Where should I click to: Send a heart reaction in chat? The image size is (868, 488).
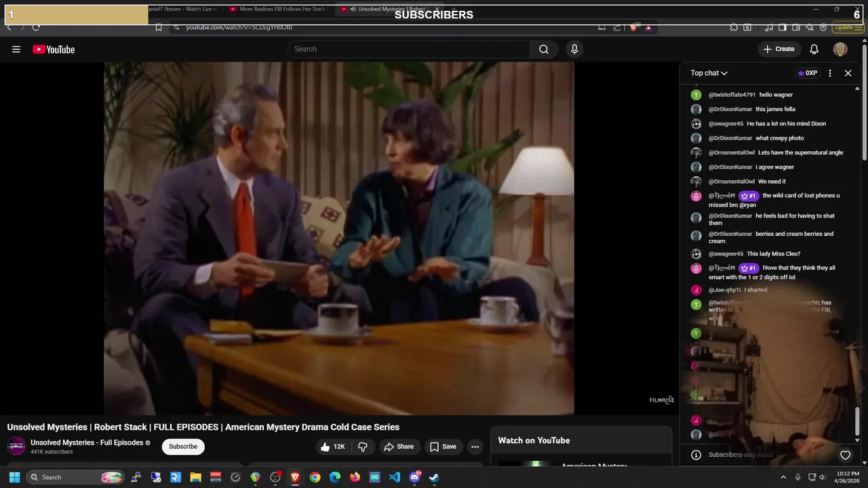(x=845, y=455)
